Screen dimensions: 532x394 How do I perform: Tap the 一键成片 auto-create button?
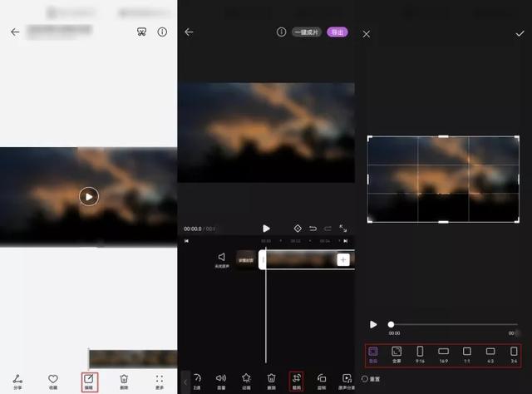click(x=306, y=32)
